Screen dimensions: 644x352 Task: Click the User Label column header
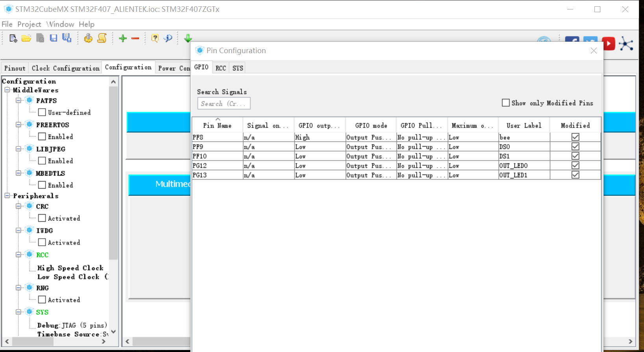coord(524,125)
